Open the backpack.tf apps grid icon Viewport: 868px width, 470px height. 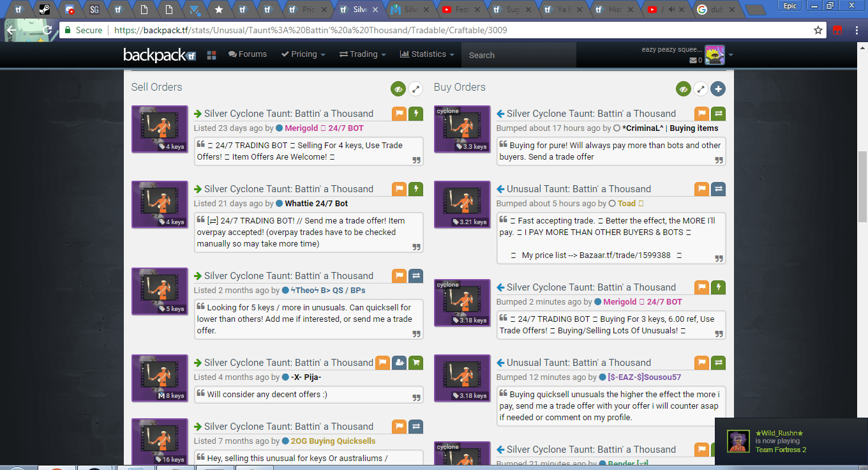tap(212, 55)
